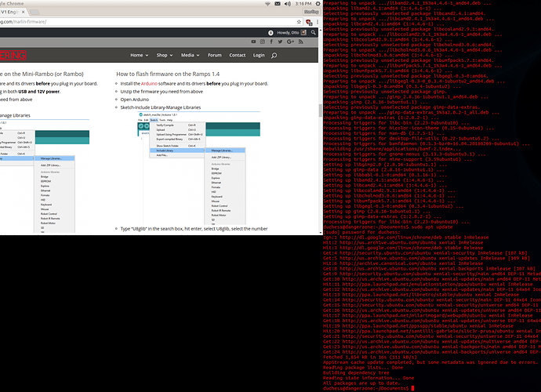541x392 pixels.
Task: Click the 'Open Arduino' list item
Action: [135, 100]
